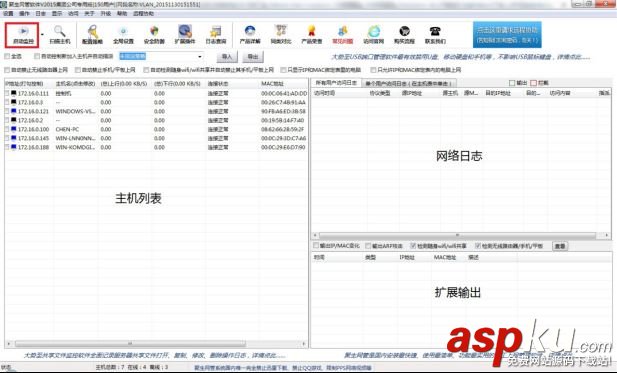Toggle only allow IP/MAC bound computers checkbox
Screen dimensions: 617x373
click(373, 70)
